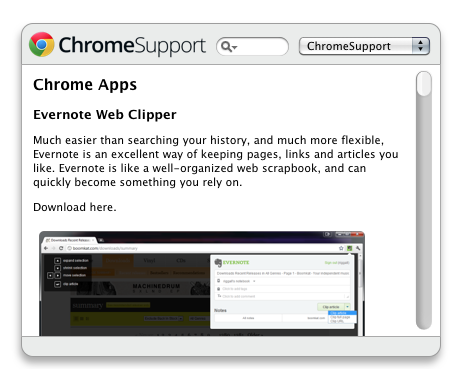Click the 'Evernote Web Clipper' subheading
The width and height of the screenshot is (463, 383).
105,115
